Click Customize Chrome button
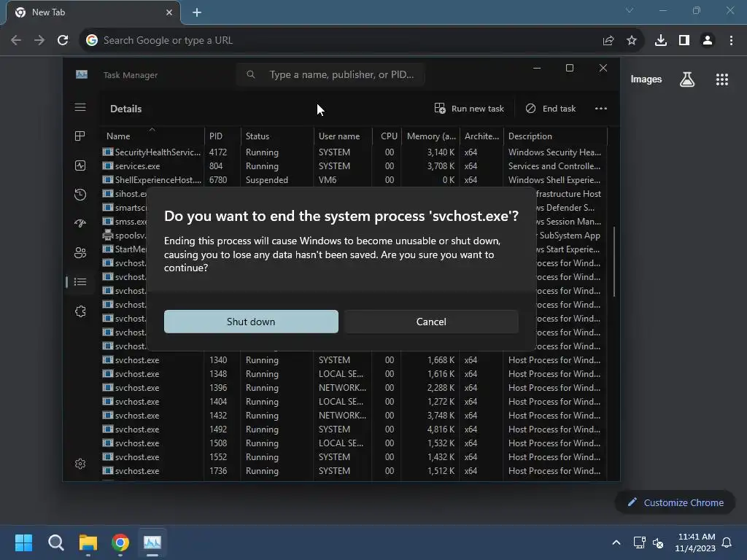This screenshot has height=560, width=747. (x=675, y=502)
